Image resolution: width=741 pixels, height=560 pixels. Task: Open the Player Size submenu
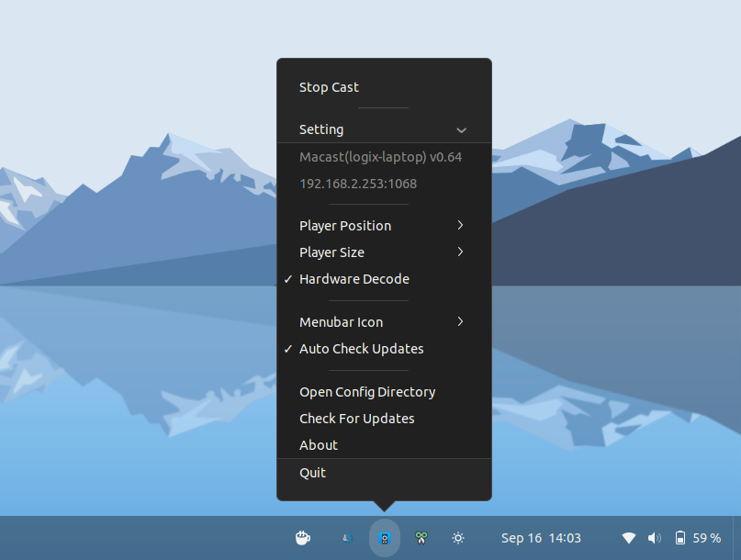click(x=332, y=252)
